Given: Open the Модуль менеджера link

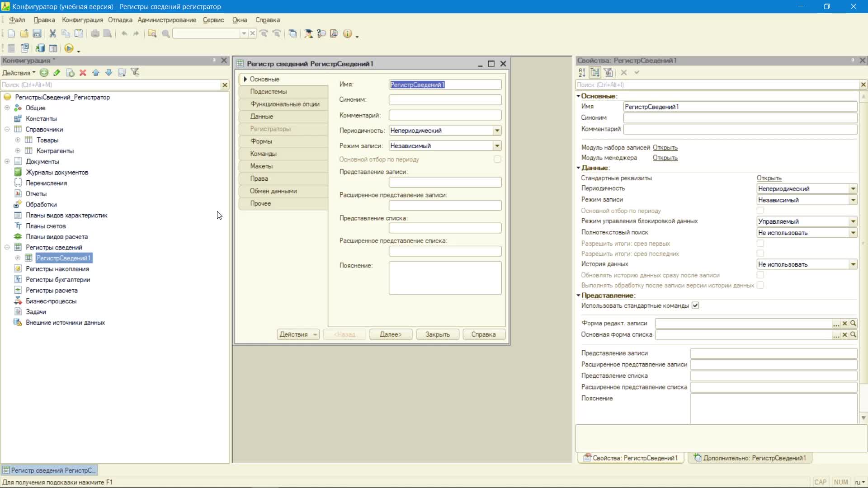Looking at the screenshot, I should pyautogui.click(x=665, y=158).
